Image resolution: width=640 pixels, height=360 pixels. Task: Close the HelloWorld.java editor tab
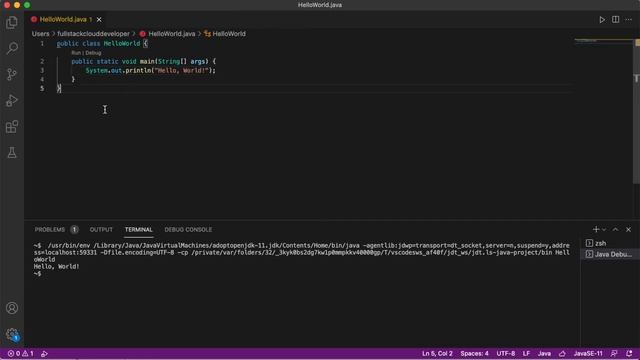point(99,19)
